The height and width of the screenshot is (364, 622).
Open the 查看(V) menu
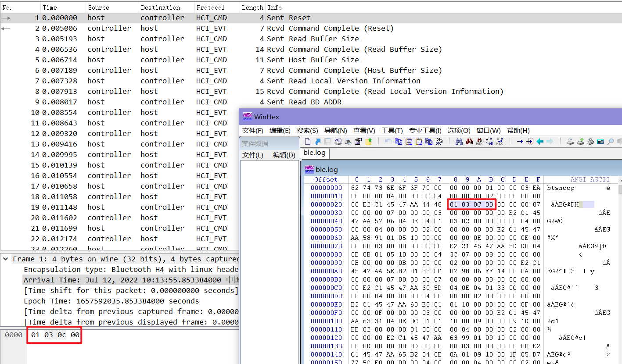pos(364,131)
